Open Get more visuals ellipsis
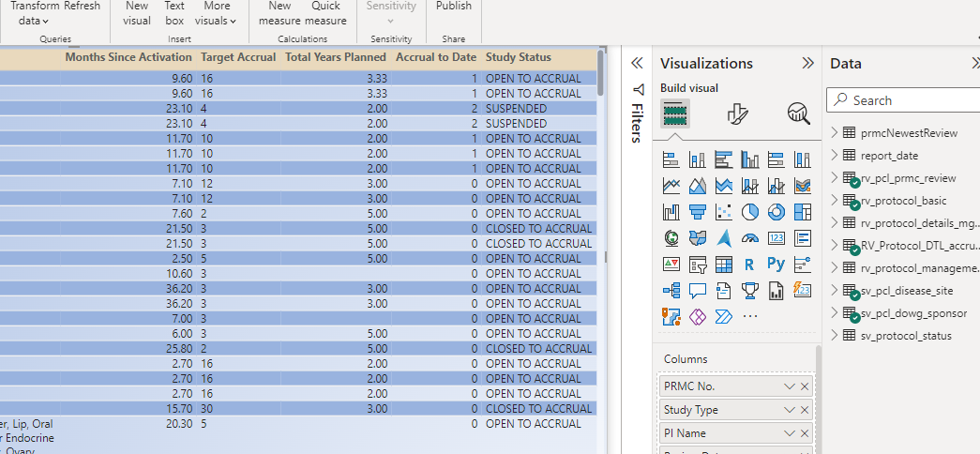Viewport: 980px width, 454px height. 750,317
